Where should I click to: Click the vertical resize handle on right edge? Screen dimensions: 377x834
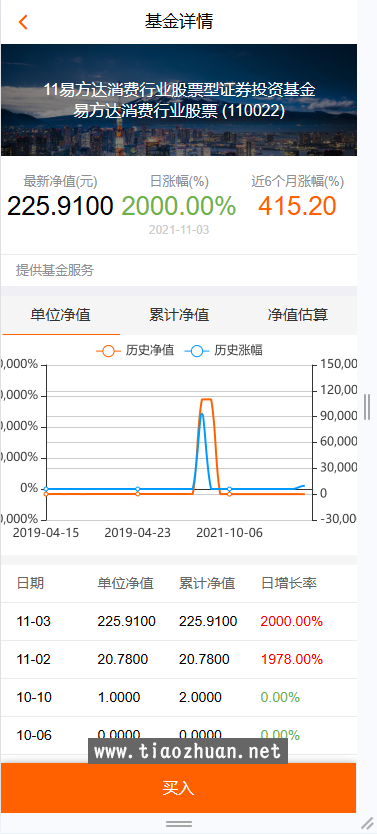(x=367, y=407)
